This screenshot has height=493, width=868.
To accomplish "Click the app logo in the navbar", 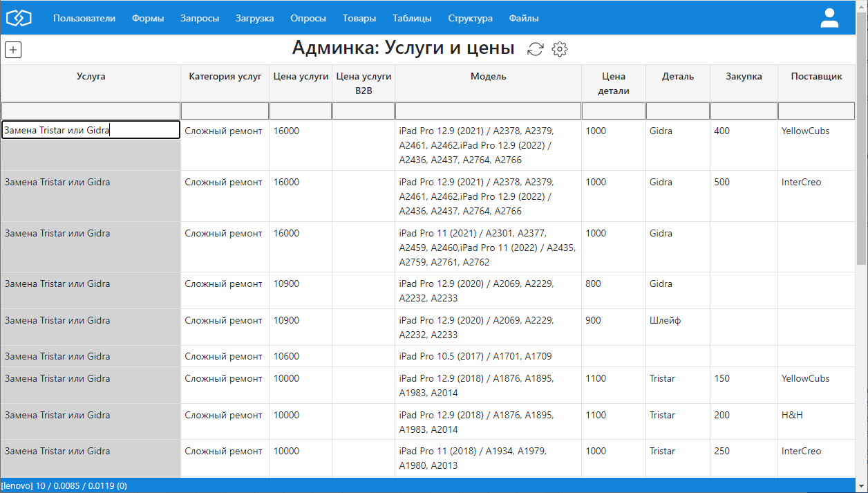I will (x=19, y=18).
